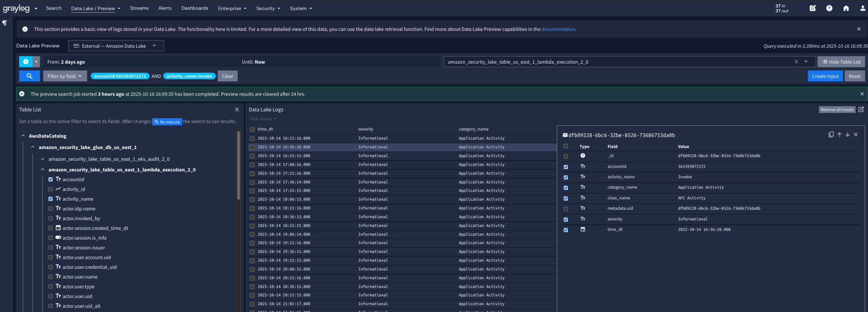
Task: Click the help question mark icon
Action: click(829, 8)
